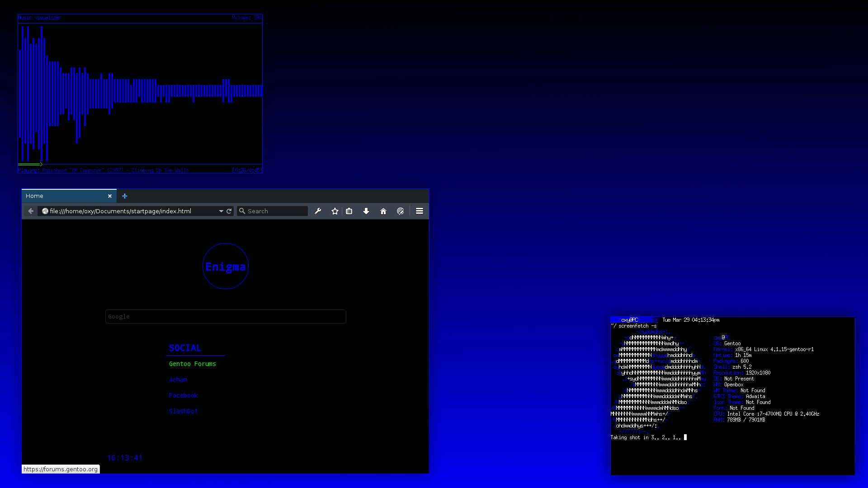Click the 16:13:41 clock on startpage
The width and height of the screenshot is (868, 488).
click(x=125, y=458)
